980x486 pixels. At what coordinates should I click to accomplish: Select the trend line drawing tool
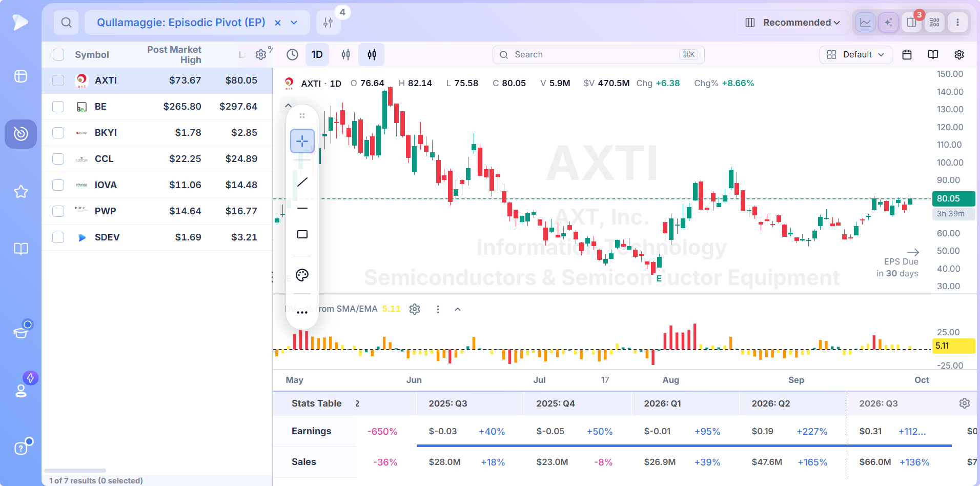(302, 182)
